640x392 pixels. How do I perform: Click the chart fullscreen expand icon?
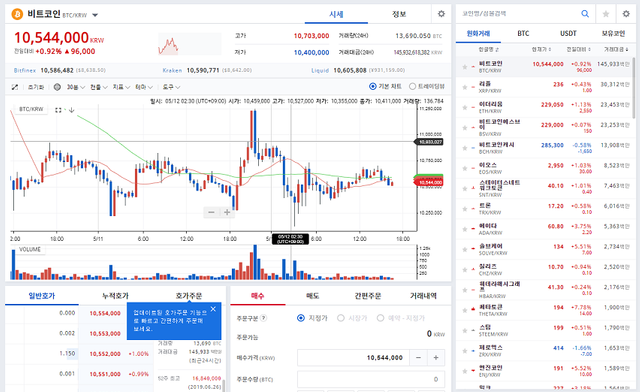15,87
